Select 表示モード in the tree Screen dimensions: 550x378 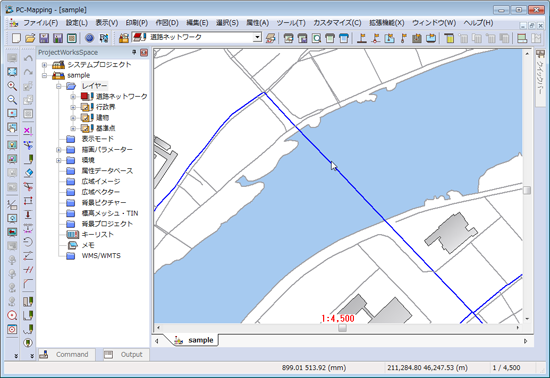97,139
